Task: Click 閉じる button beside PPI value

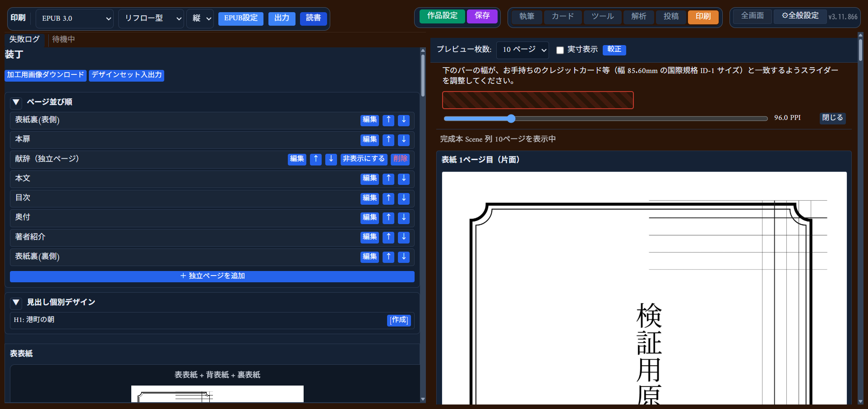Action: click(832, 118)
